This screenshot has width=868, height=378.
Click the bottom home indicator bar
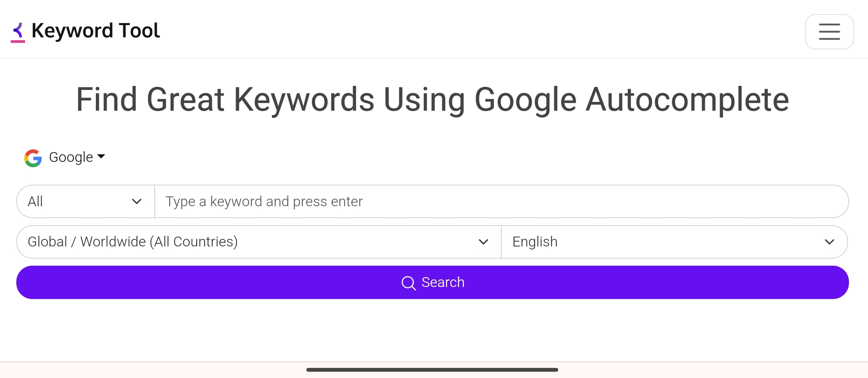point(432,370)
